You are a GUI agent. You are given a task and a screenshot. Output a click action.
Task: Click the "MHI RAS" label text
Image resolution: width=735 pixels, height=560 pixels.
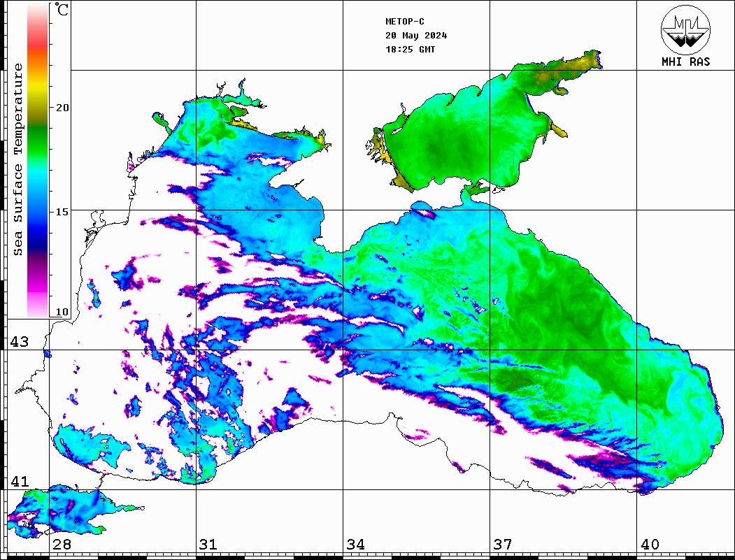pyautogui.click(x=685, y=62)
